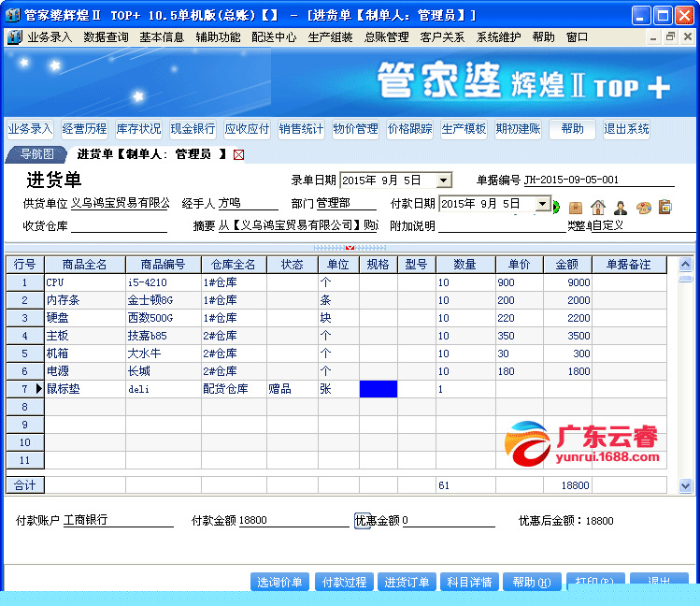The height and width of the screenshot is (606, 700).
Task: Click the 收货仓库 input field
Action: click(119, 226)
